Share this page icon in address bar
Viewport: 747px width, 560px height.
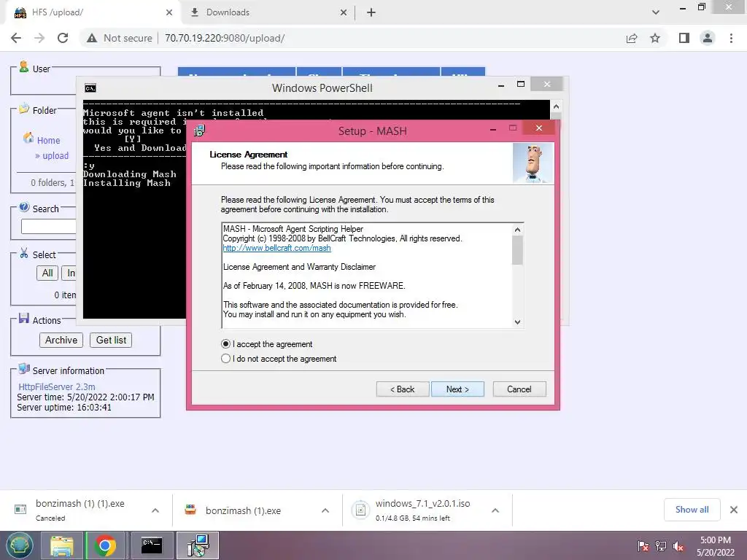(632, 38)
